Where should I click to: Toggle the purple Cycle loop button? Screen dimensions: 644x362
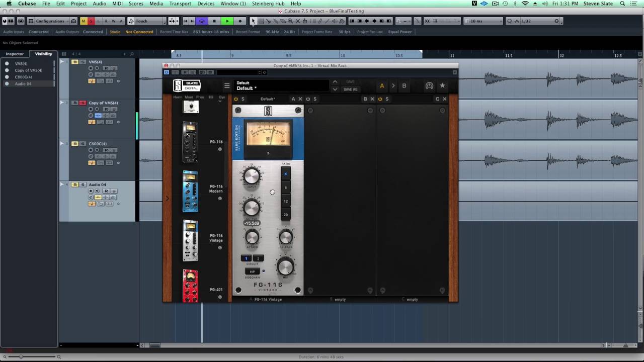pos(202,21)
